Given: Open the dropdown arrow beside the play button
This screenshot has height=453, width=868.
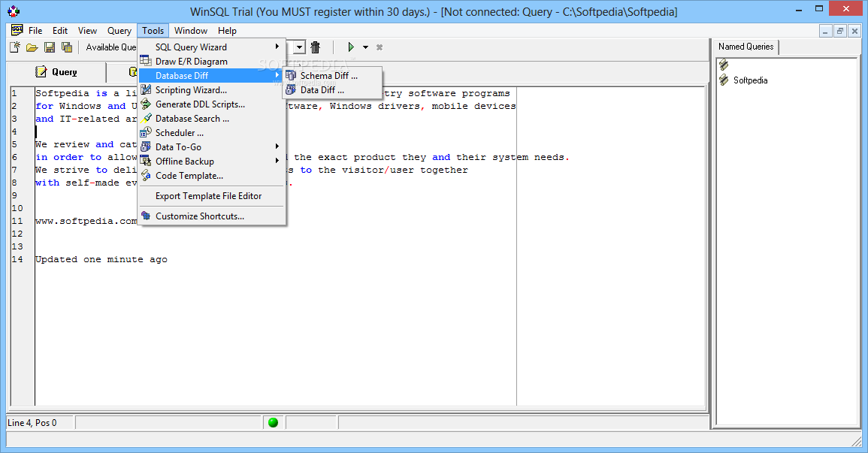Looking at the screenshot, I should tap(365, 47).
